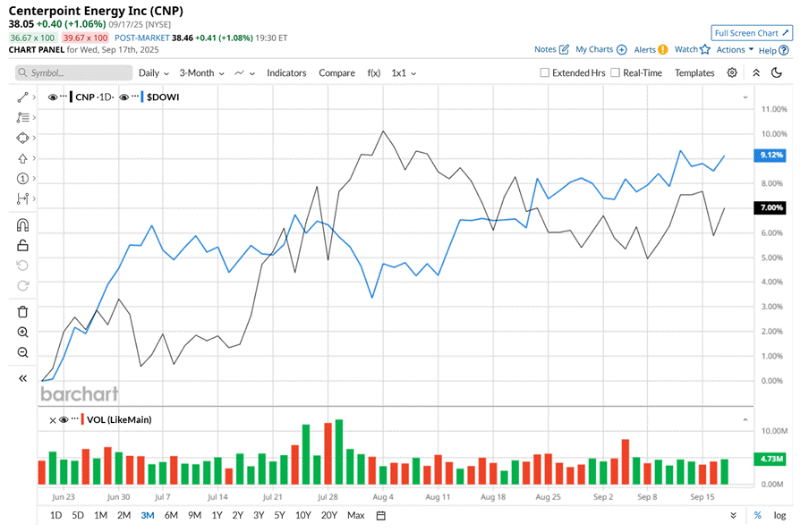
Task: Click the 9.12% price label
Action: tap(770, 156)
